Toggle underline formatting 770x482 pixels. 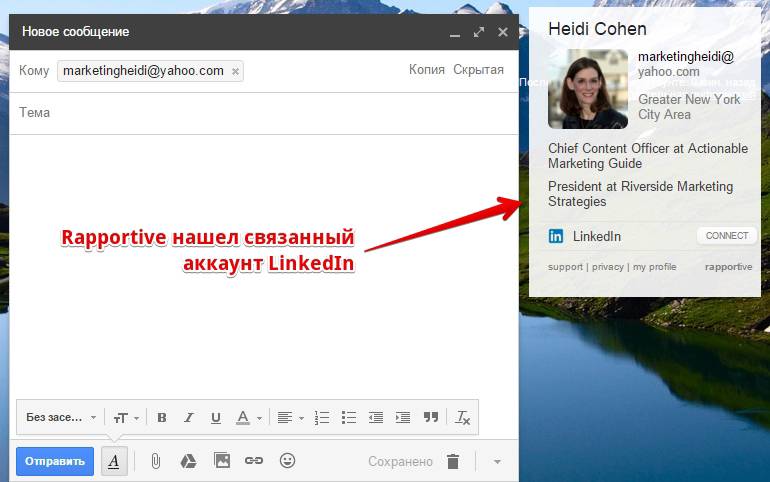tap(216, 418)
